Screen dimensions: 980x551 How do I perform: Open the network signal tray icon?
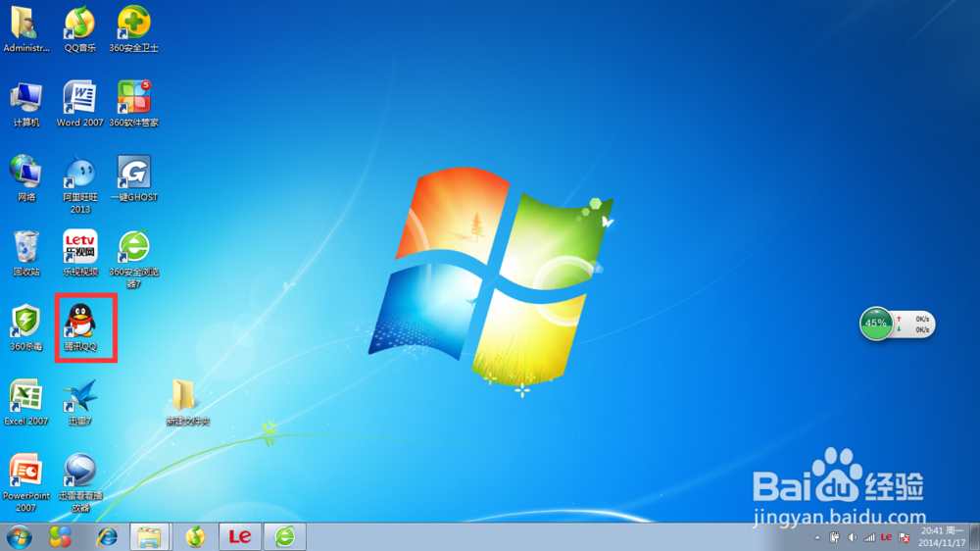coord(868,537)
